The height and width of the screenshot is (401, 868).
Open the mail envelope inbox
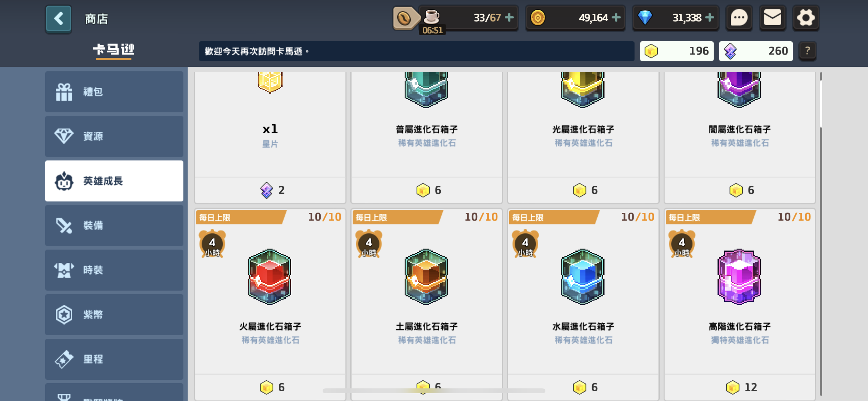click(772, 17)
